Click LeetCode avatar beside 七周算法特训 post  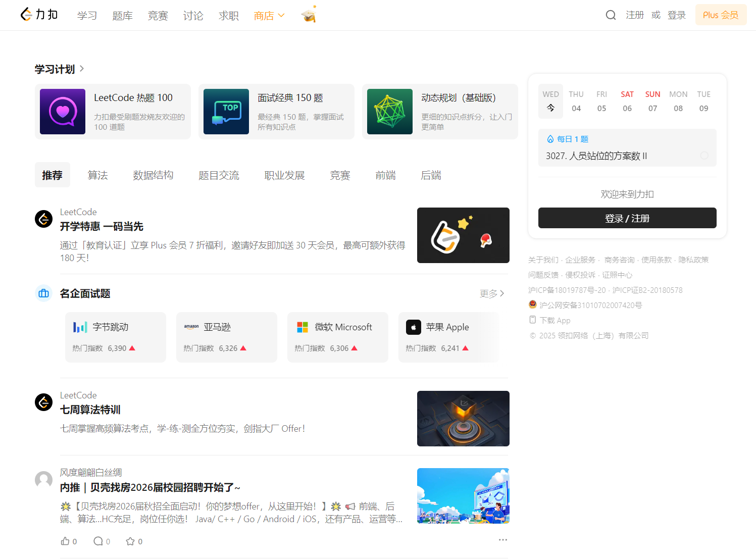click(x=43, y=402)
